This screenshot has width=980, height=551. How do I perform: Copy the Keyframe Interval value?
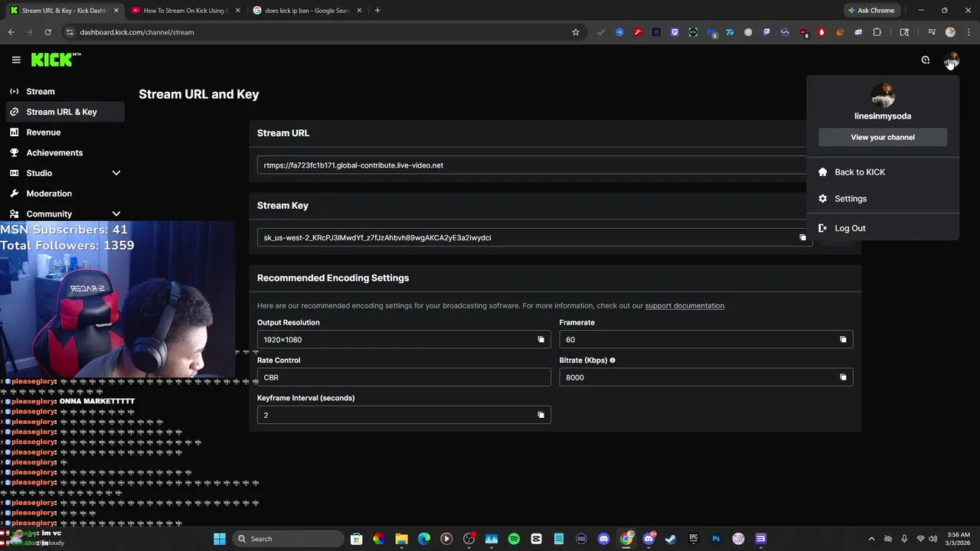click(x=541, y=415)
